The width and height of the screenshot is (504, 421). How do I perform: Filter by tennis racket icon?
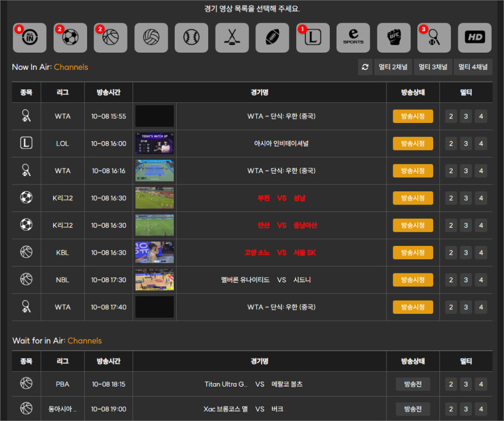pyautogui.click(x=434, y=38)
